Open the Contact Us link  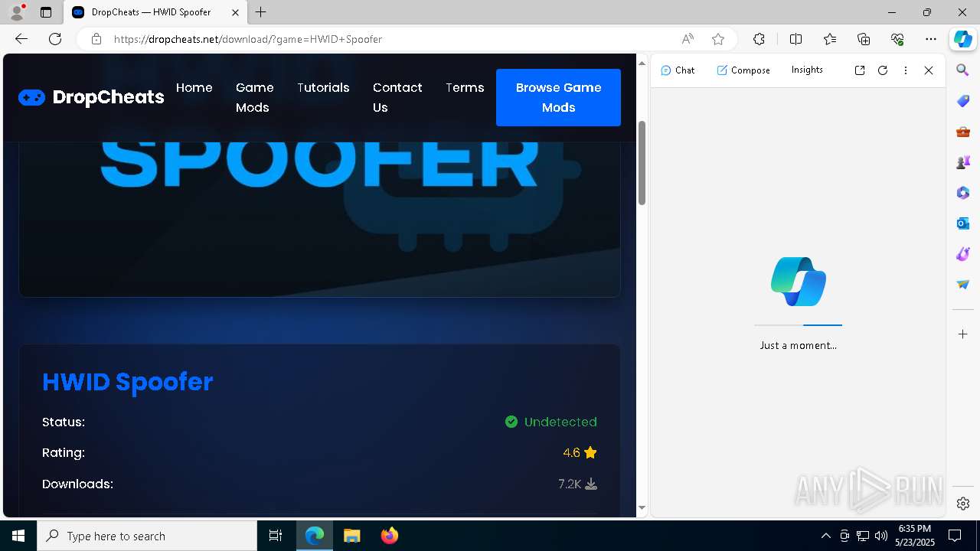[x=397, y=98]
